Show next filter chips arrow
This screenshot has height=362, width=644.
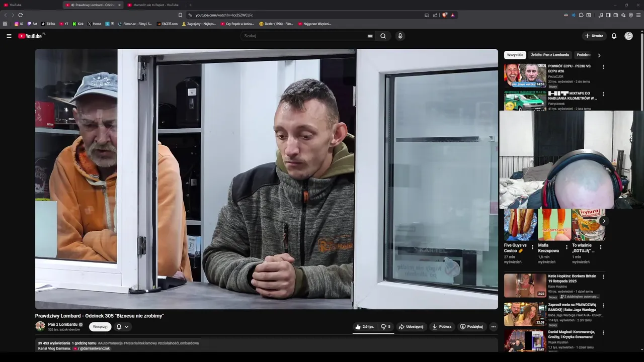pos(599,55)
